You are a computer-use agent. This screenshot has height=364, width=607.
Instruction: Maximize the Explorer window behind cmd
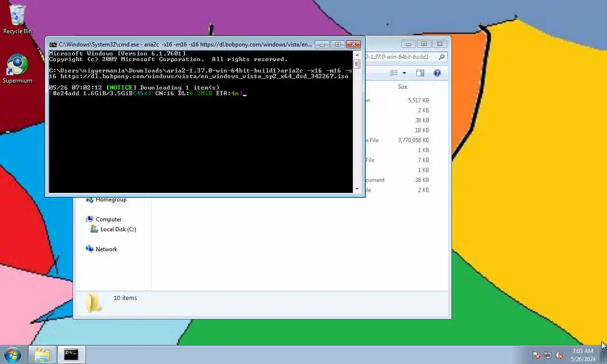[x=424, y=44]
